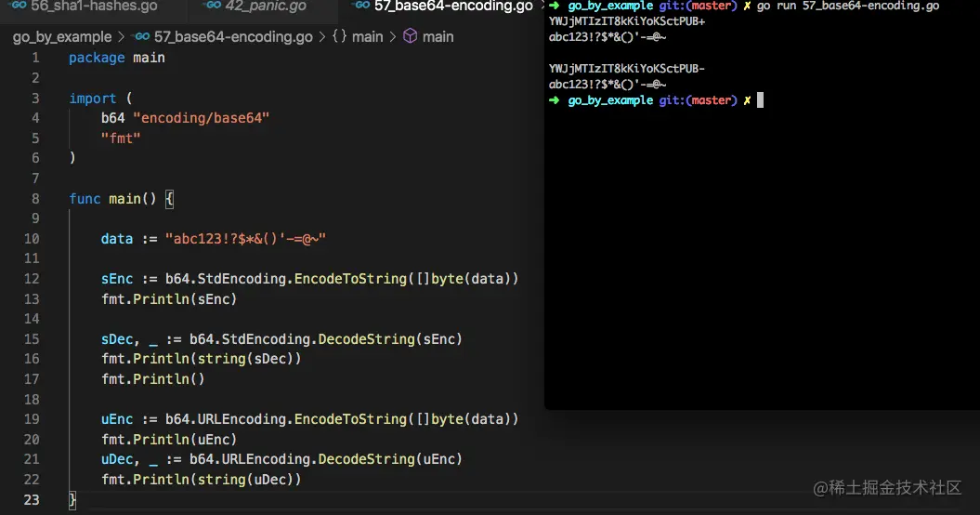This screenshot has width=980, height=515.
Task: Click the "fmt" import string
Action: 121,139
